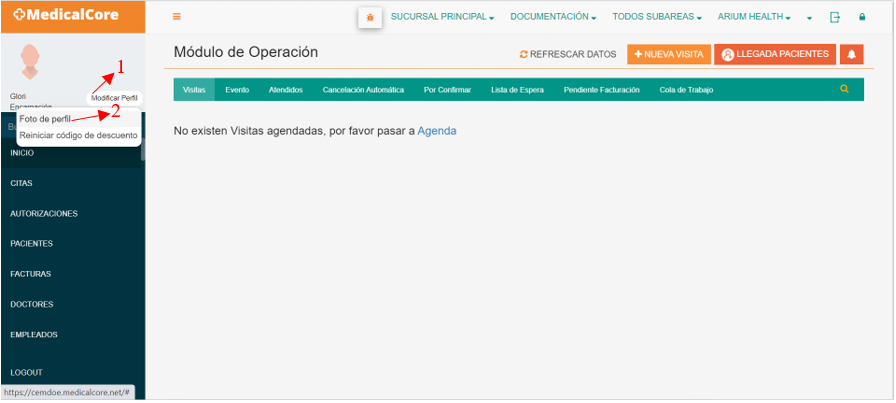Toggle the hamburger sidebar menu icon
896x403 pixels.
pyautogui.click(x=177, y=17)
